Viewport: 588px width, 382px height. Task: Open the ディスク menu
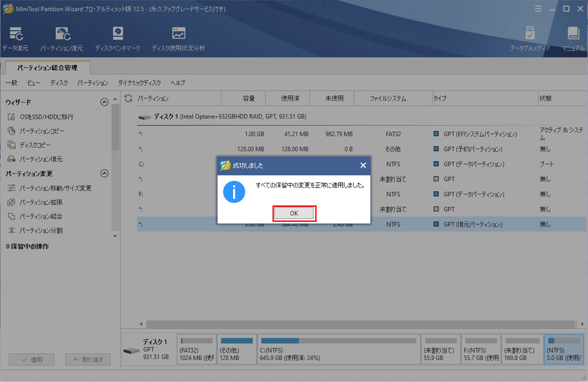[59, 83]
